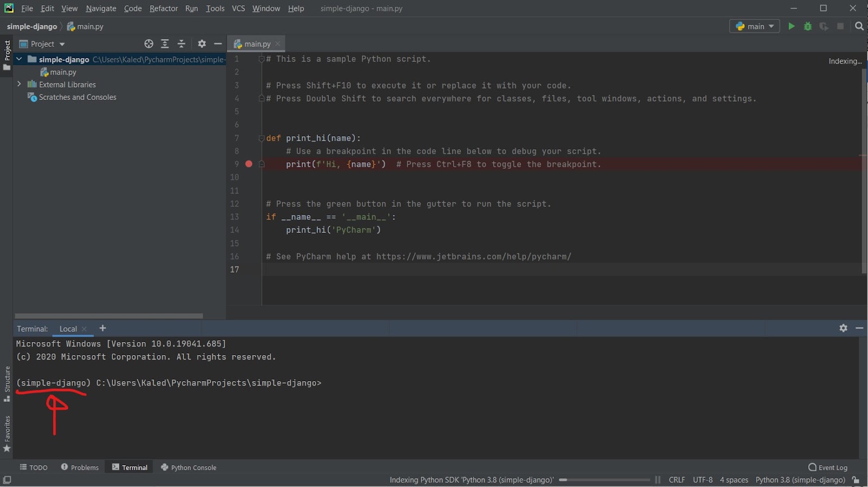Toggle Project sidebar stripe button

[x=7, y=55]
